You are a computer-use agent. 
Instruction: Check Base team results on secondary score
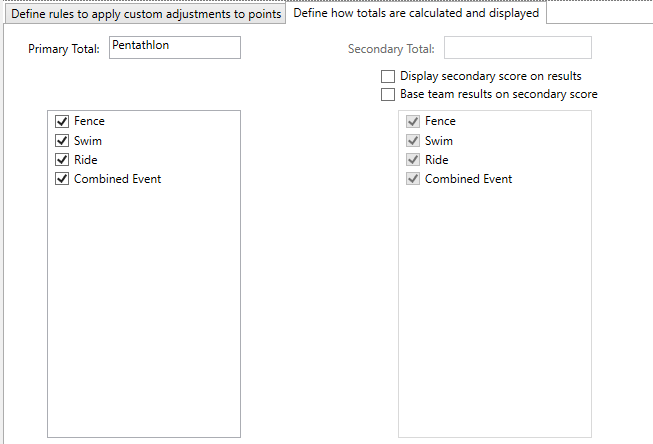388,95
